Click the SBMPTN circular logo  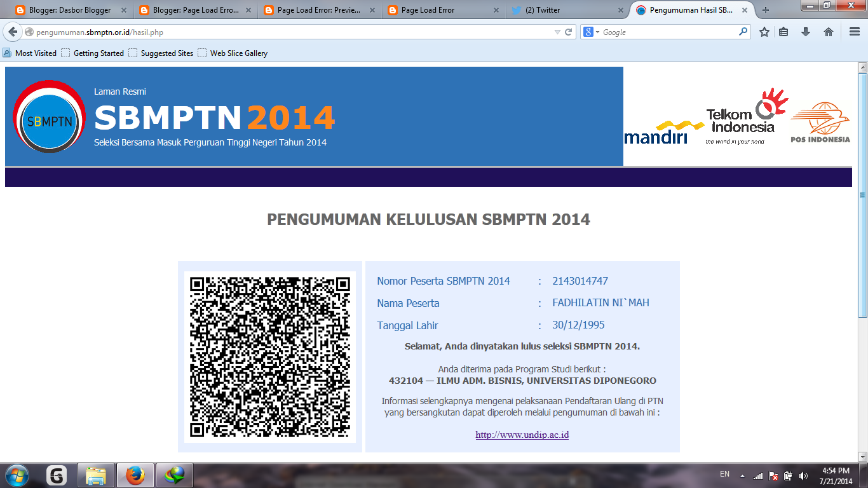point(49,117)
